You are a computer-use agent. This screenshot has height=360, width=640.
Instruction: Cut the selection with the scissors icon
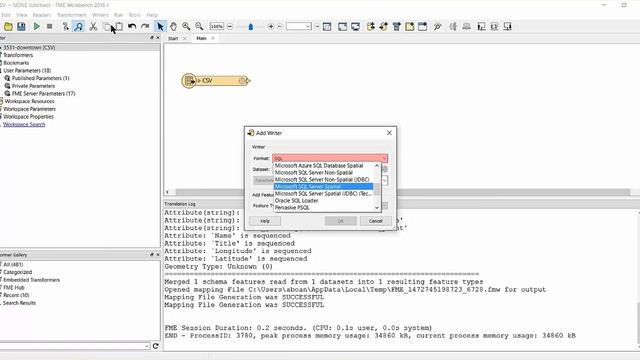pyautogui.click(x=93, y=27)
